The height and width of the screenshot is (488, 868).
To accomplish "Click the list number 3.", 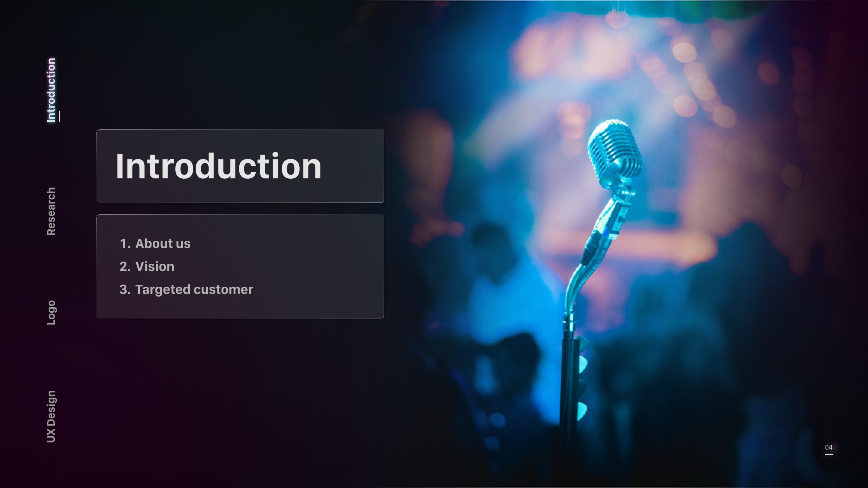I will pos(125,289).
